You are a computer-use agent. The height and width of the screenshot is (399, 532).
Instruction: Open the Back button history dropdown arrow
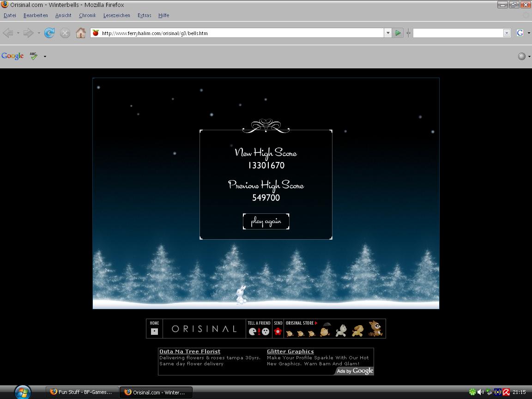coord(18,33)
